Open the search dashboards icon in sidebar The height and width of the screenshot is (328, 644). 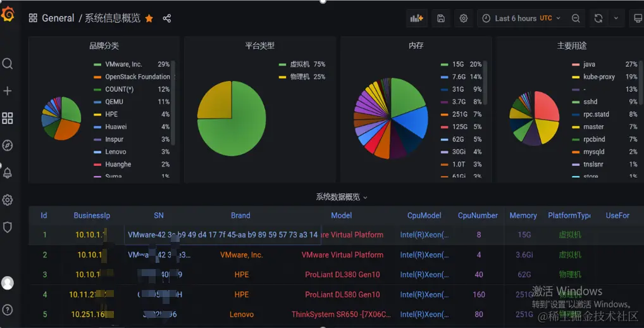[x=8, y=64]
